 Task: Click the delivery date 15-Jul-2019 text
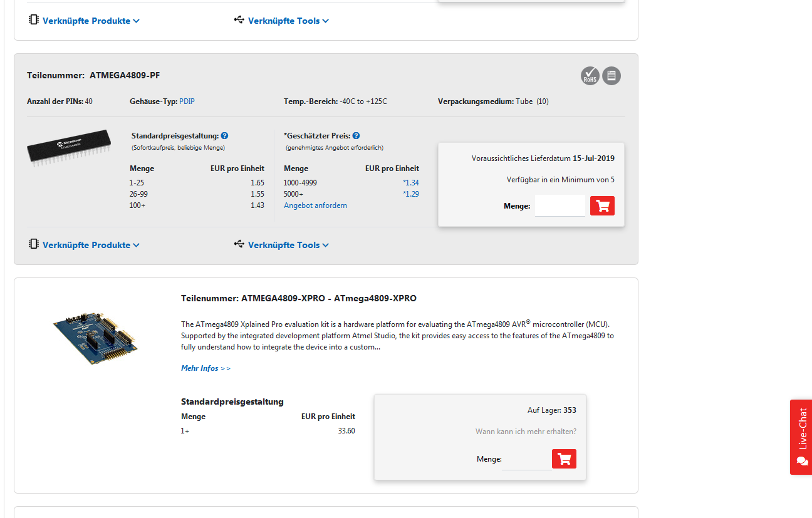[593, 158]
